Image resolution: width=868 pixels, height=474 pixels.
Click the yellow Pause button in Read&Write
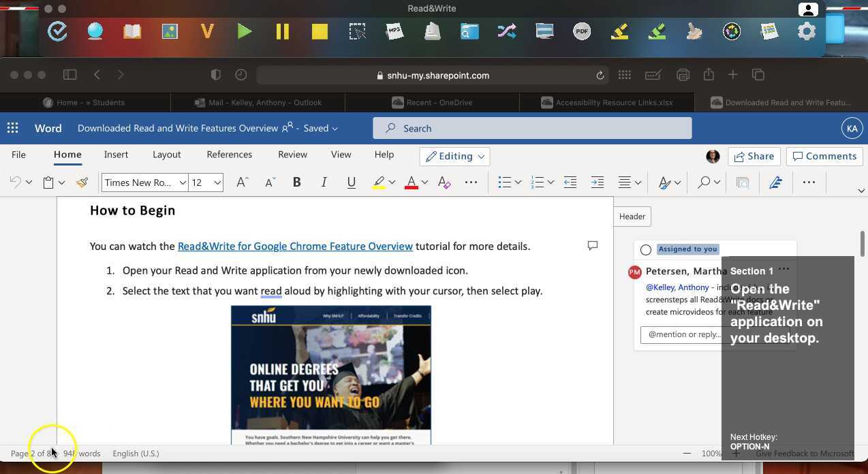pos(282,31)
